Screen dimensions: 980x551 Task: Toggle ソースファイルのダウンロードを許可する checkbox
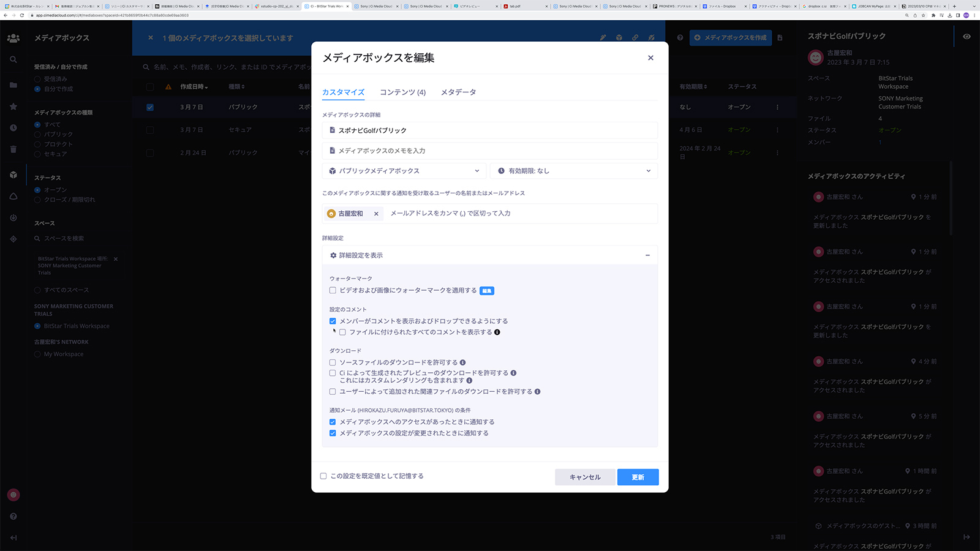pos(333,362)
